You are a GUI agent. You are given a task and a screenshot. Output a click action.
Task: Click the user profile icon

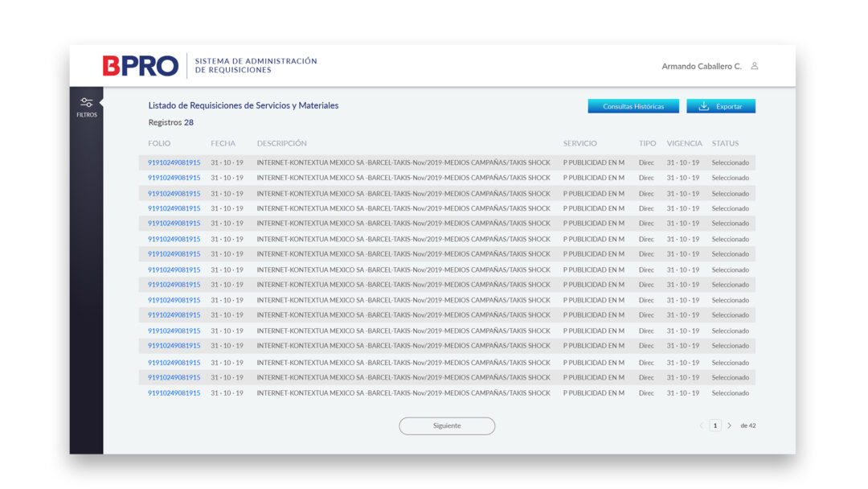coord(754,66)
